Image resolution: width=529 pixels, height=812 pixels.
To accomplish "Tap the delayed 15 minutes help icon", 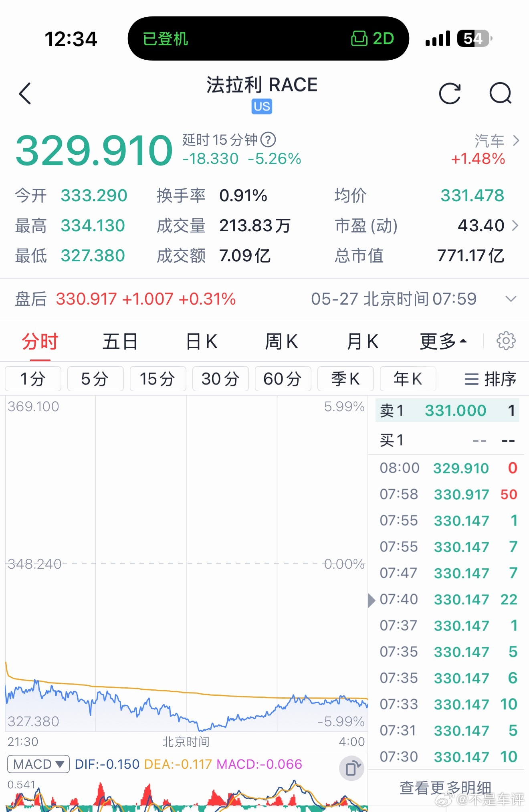I will pos(268,140).
